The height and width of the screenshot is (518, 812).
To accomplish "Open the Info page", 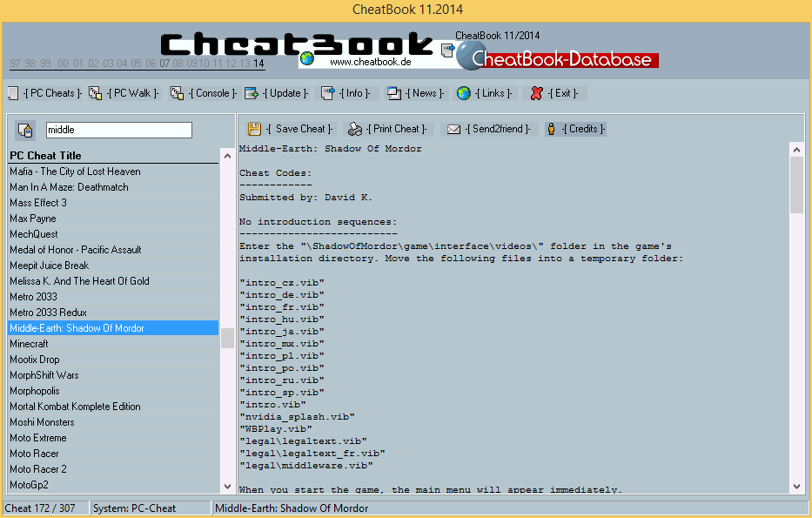I will tap(346, 93).
